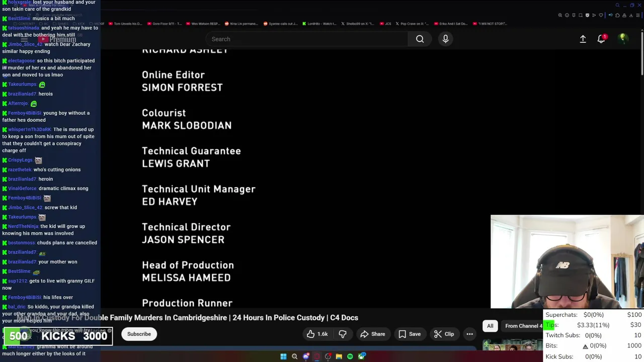Click the browser send arrow icon
644x362 pixels.
(x=594, y=15)
